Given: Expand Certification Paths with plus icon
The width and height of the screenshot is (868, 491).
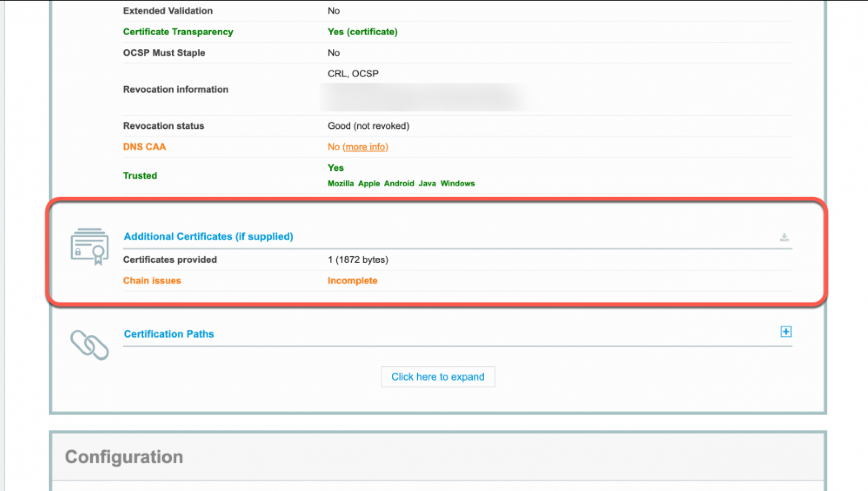Looking at the screenshot, I should point(786,331).
